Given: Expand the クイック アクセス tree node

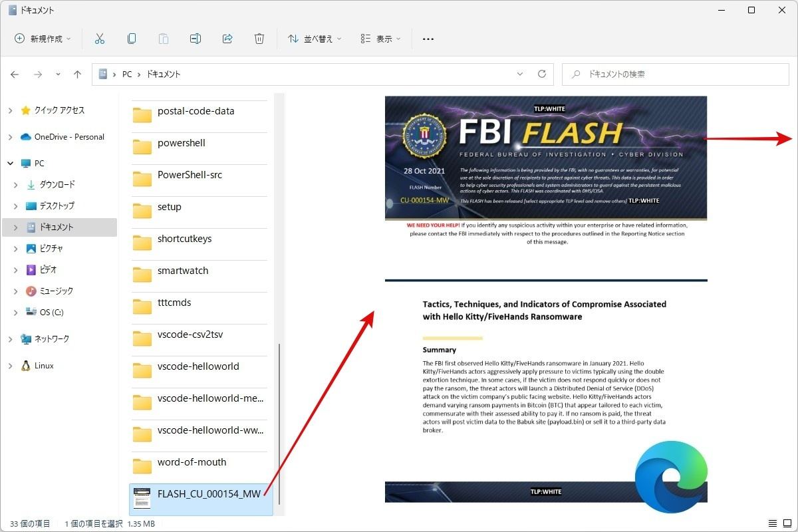Looking at the screenshot, I should 10,110.
